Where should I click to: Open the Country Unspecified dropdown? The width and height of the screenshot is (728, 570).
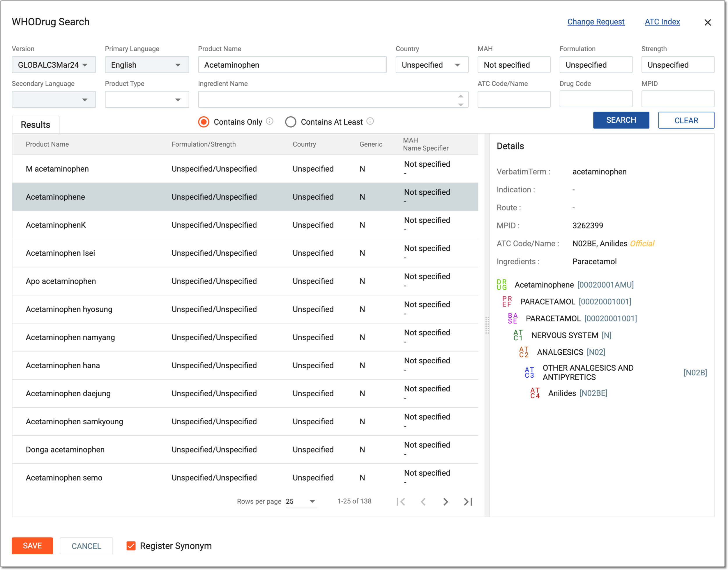point(432,65)
